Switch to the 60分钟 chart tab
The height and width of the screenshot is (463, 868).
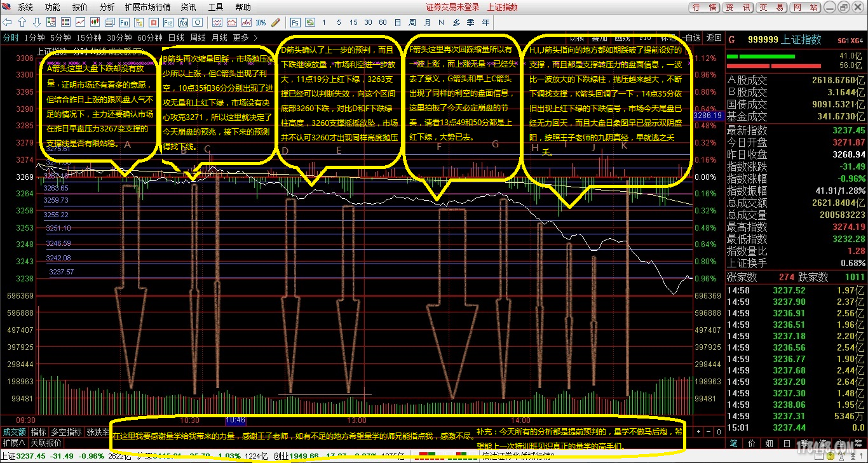click(x=150, y=37)
